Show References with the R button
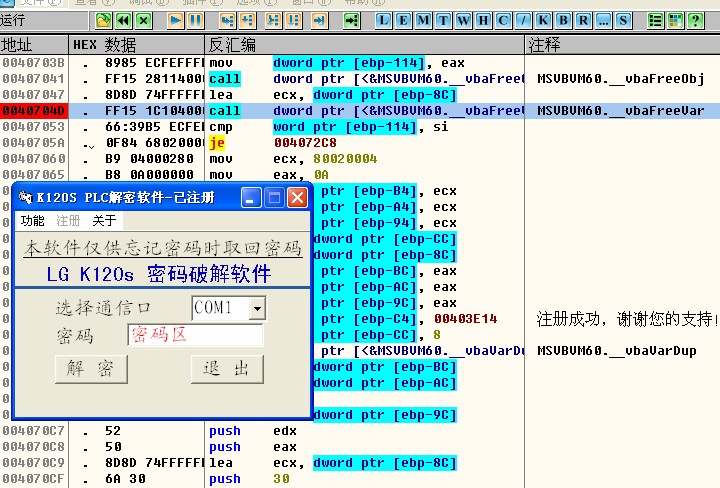This screenshot has width=720, height=488. 583,21
